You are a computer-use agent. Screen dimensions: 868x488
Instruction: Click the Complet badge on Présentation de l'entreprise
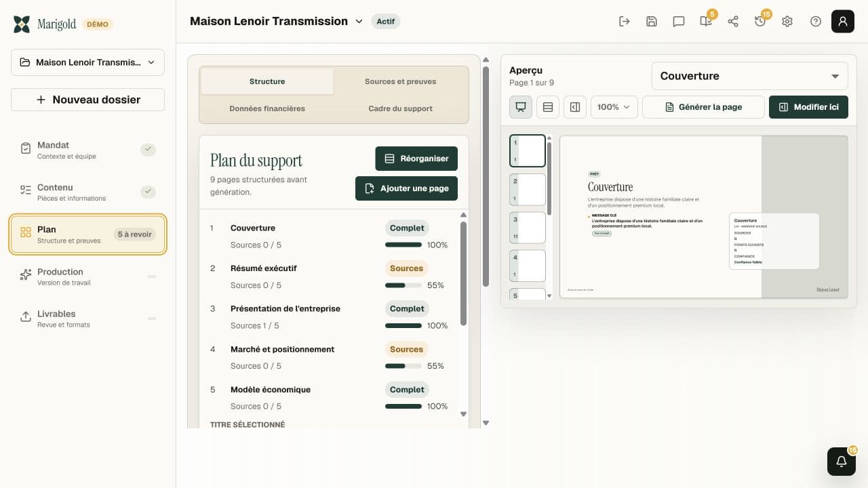pos(407,308)
